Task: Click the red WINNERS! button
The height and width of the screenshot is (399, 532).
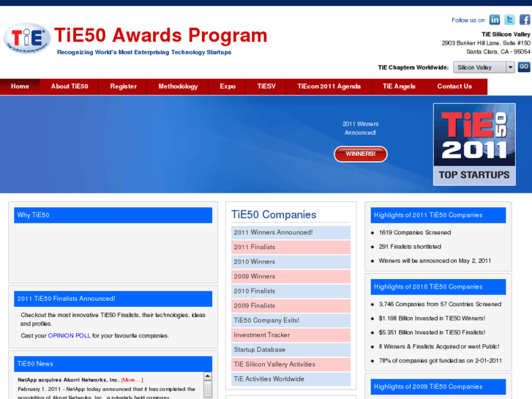Action: (360, 154)
